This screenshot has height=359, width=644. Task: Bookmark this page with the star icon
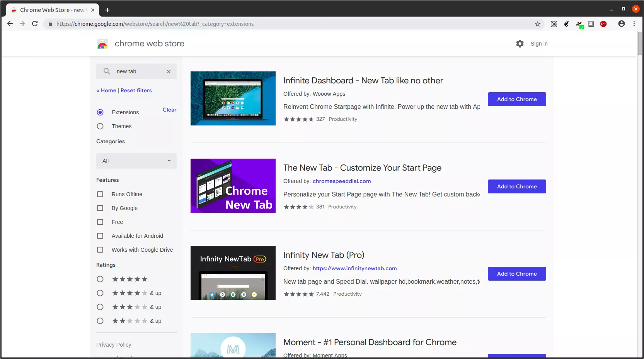point(537,24)
